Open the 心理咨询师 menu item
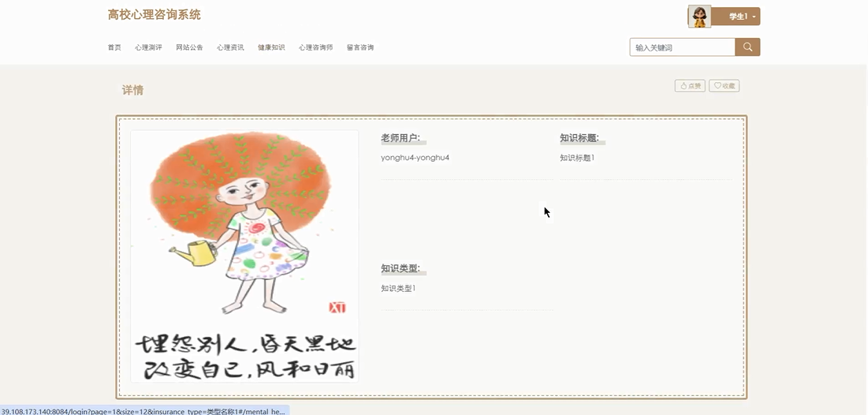 pyautogui.click(x=315, y=47)
